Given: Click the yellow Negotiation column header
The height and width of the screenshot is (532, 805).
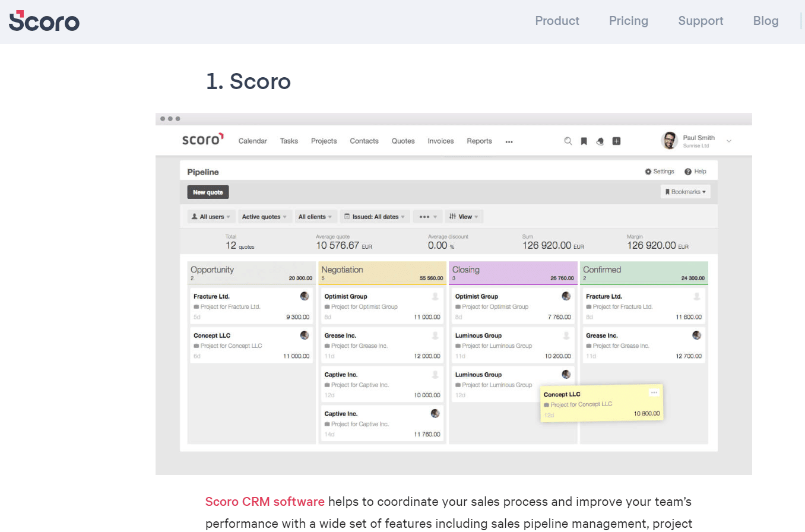Looking at the screenshot, I should click(382, 273).
